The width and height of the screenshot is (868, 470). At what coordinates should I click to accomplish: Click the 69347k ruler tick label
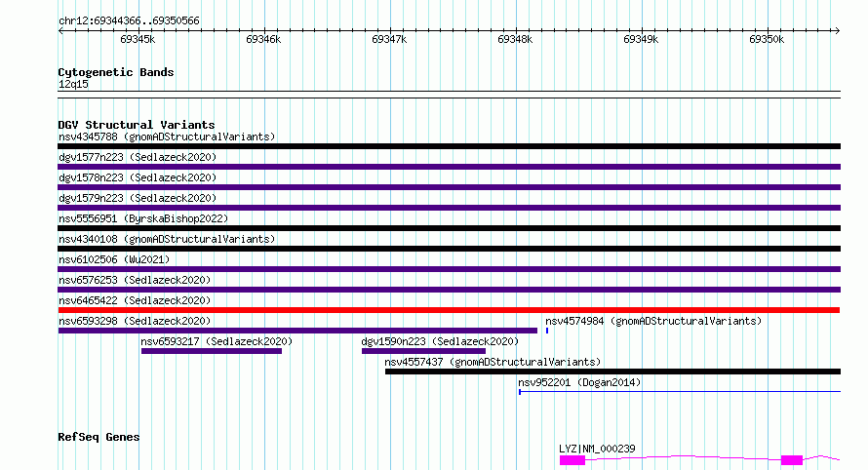389,39
